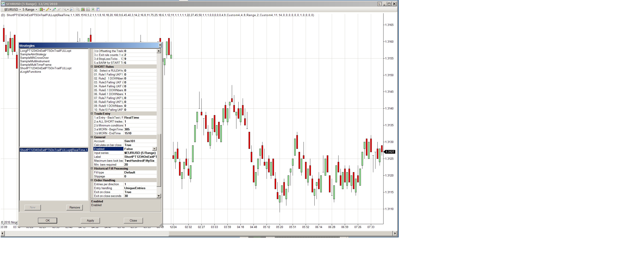Viewport: 644px width, 262px height.
Task: Collapse the SHORT Rules category
Action: (x=92, y=67)
